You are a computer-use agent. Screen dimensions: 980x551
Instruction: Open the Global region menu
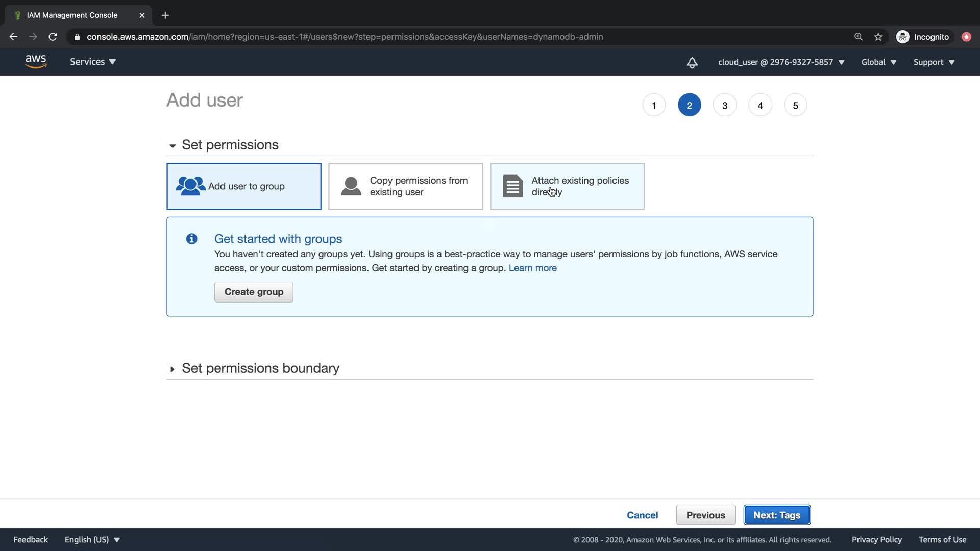tap(878, 62)
